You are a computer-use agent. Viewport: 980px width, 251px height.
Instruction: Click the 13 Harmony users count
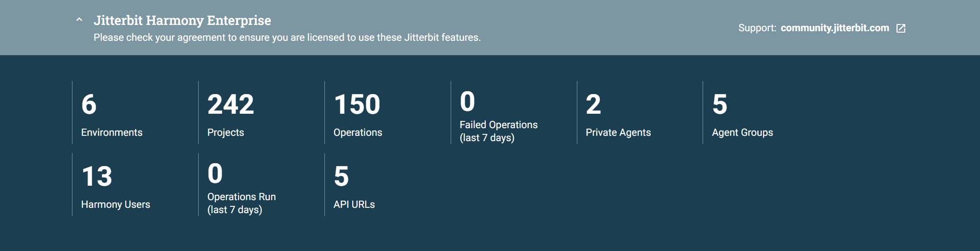point(97,177)
